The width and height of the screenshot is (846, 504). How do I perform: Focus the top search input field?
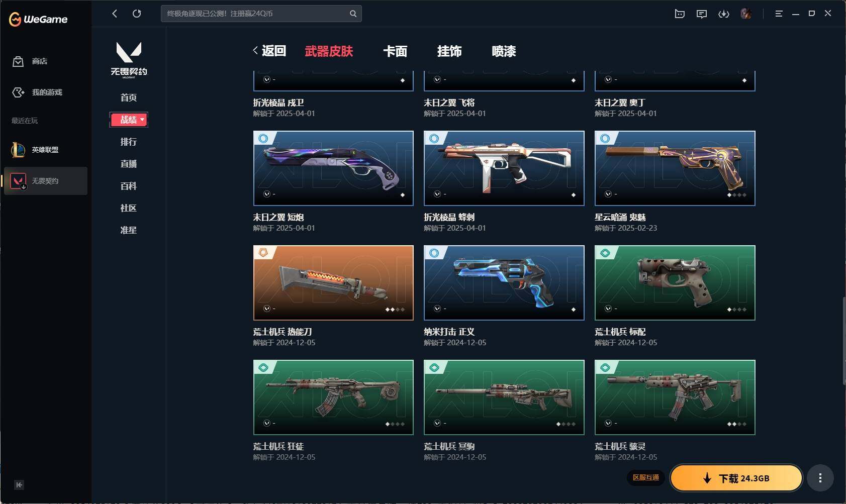pos(255,14)
